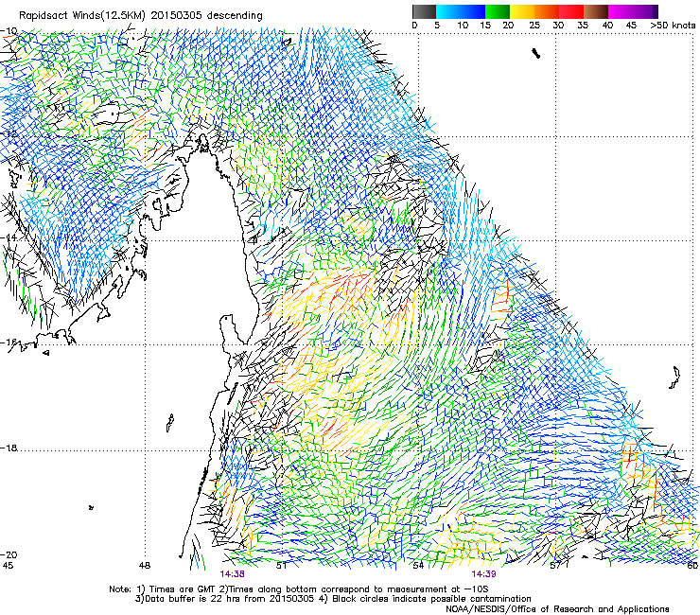
Task: Click the 14:39 swath time label
Action: (x=484, y=574)
